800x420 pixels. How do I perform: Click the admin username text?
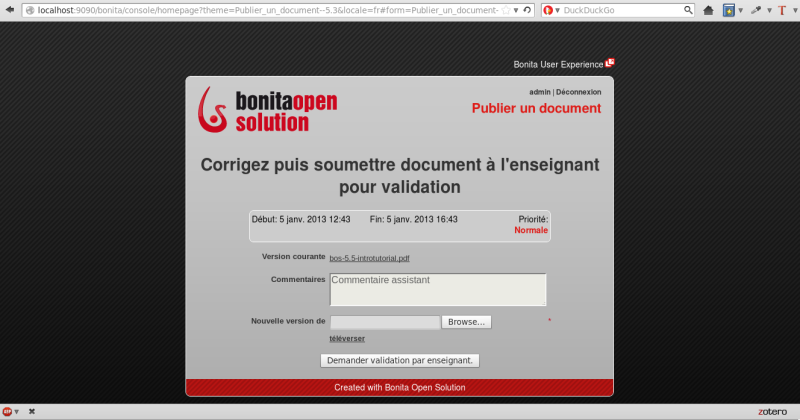pos(540,92)
